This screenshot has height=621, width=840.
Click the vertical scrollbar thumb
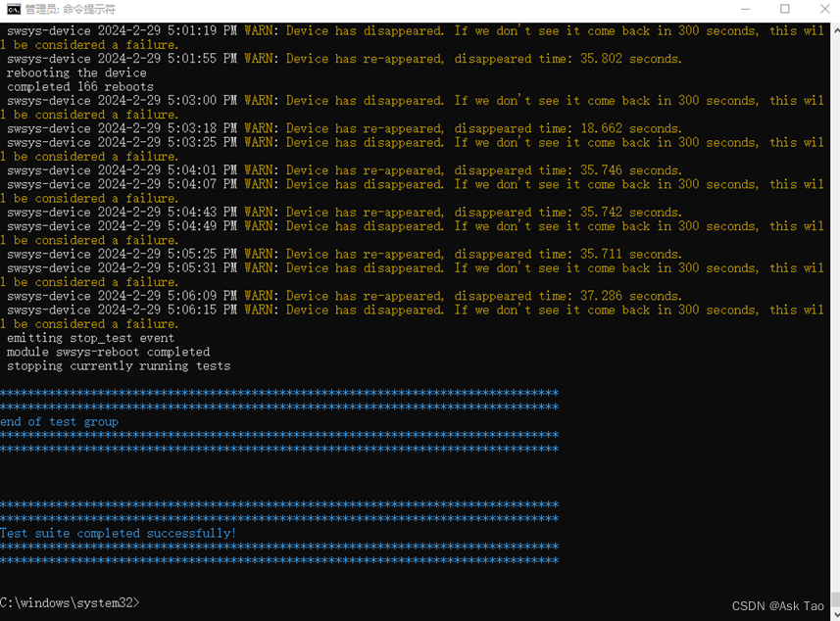835,598
